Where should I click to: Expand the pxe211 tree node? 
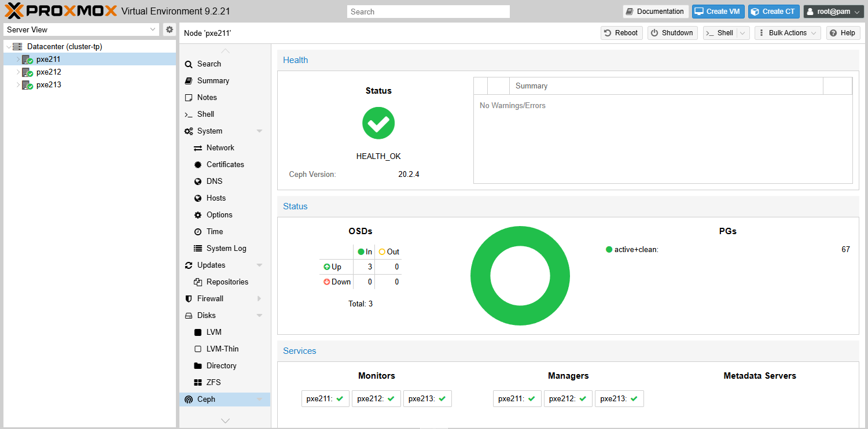click(18, 60)
